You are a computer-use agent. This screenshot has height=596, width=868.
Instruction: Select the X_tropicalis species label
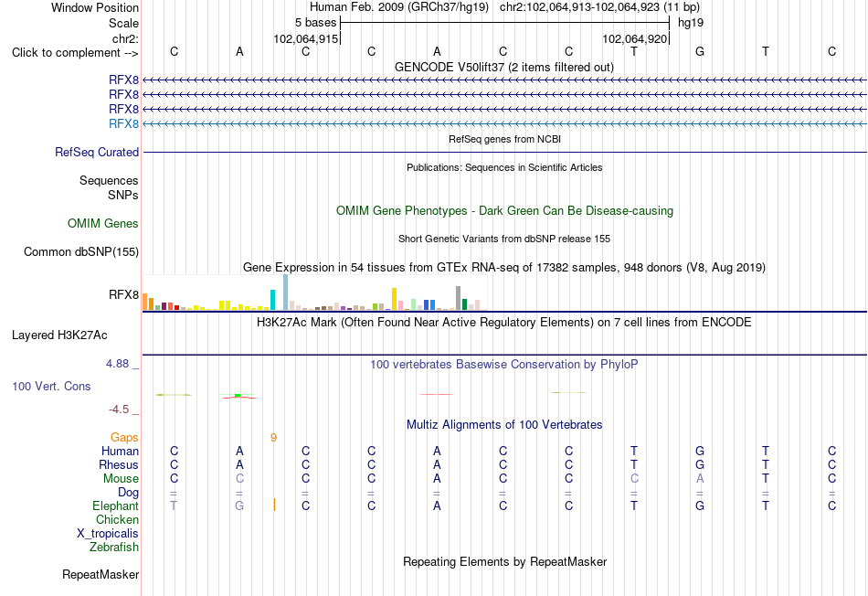(108, 534)
